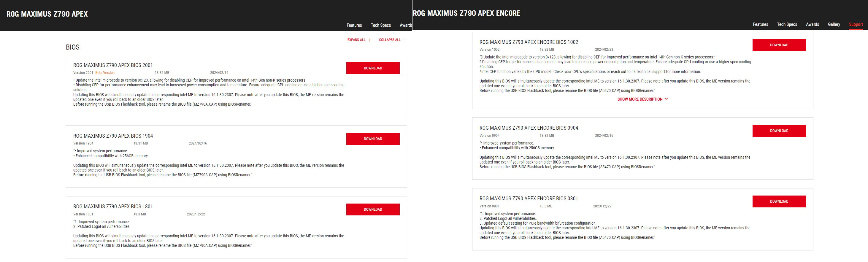Click date 2023/12/22 in BIOS 0801 entry

(x=602, y=206)
